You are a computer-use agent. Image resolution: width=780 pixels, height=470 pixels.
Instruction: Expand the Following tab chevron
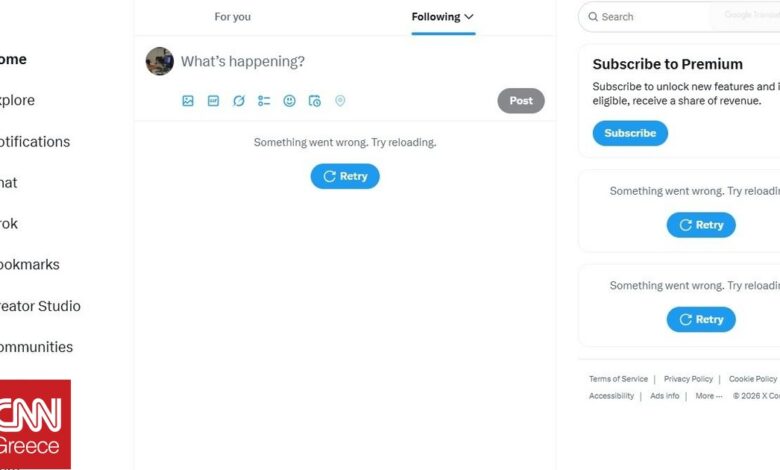coord(469,16)
